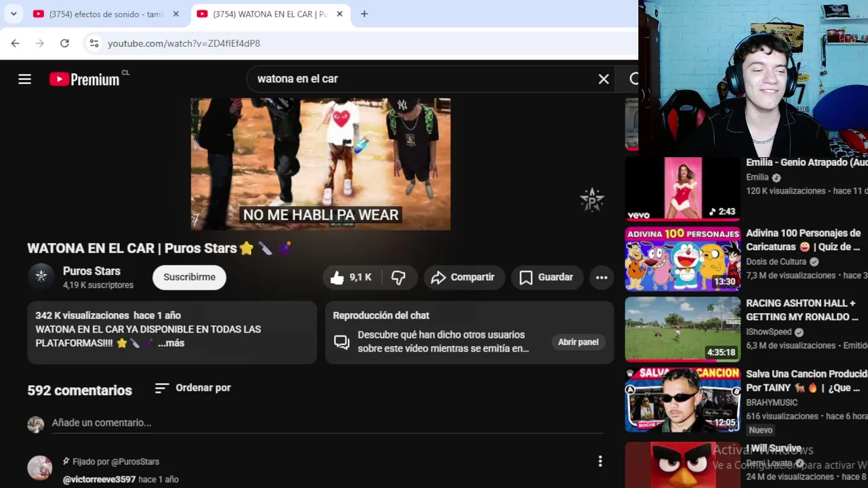Subscribe to Puros Stars channel

[189, 277]
